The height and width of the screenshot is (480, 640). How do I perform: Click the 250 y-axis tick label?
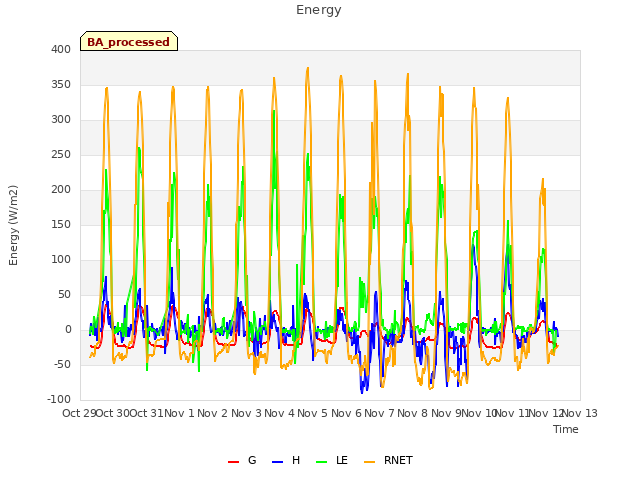tap(61, 155)
